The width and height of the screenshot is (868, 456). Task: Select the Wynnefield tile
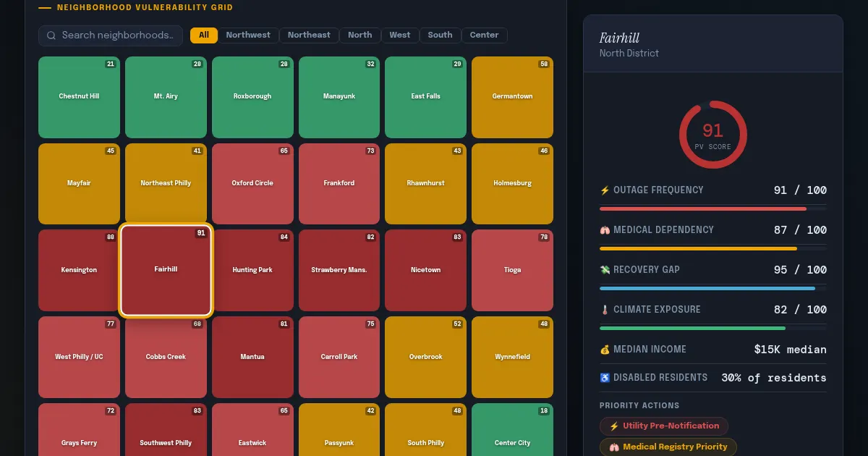point(512,358)
